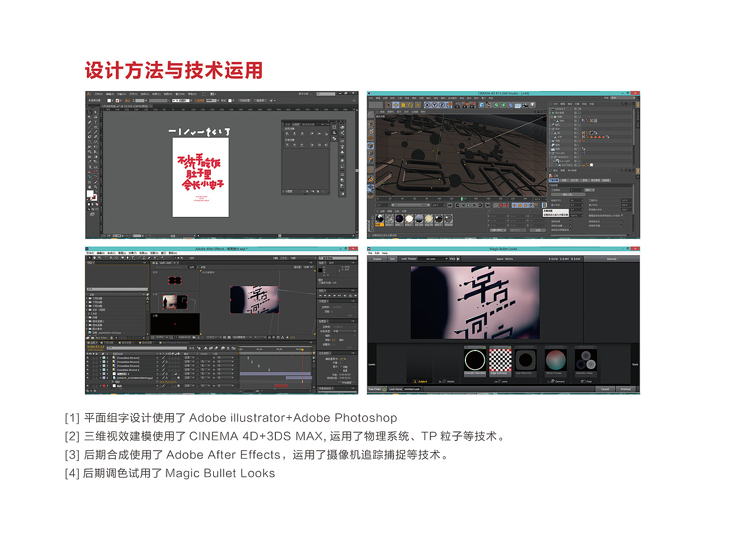Toggle autokeying button in Cinema 4D timeline

coord(501,205)
